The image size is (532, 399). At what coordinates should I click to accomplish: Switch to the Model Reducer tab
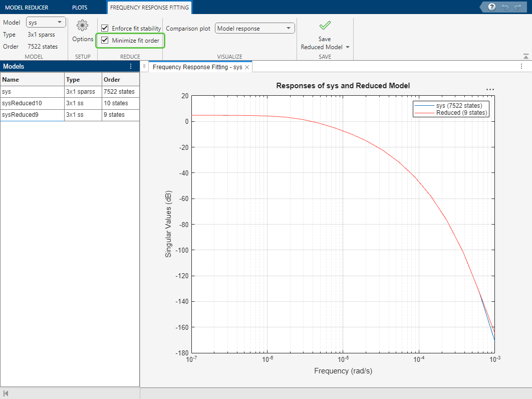(x=27, y=8)
